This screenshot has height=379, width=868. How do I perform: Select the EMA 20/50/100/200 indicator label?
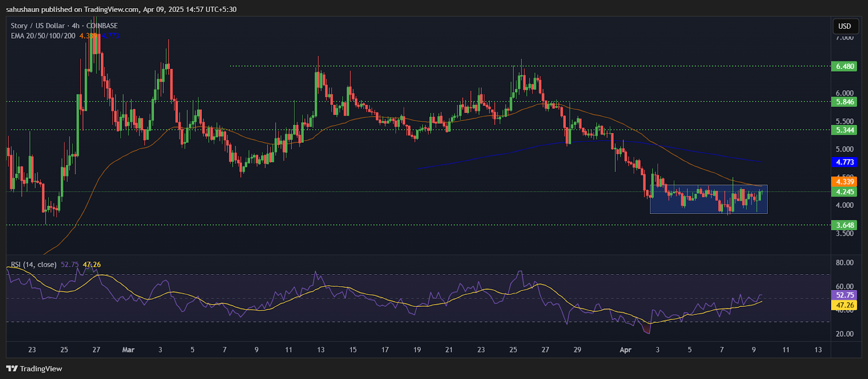point(43,36)
